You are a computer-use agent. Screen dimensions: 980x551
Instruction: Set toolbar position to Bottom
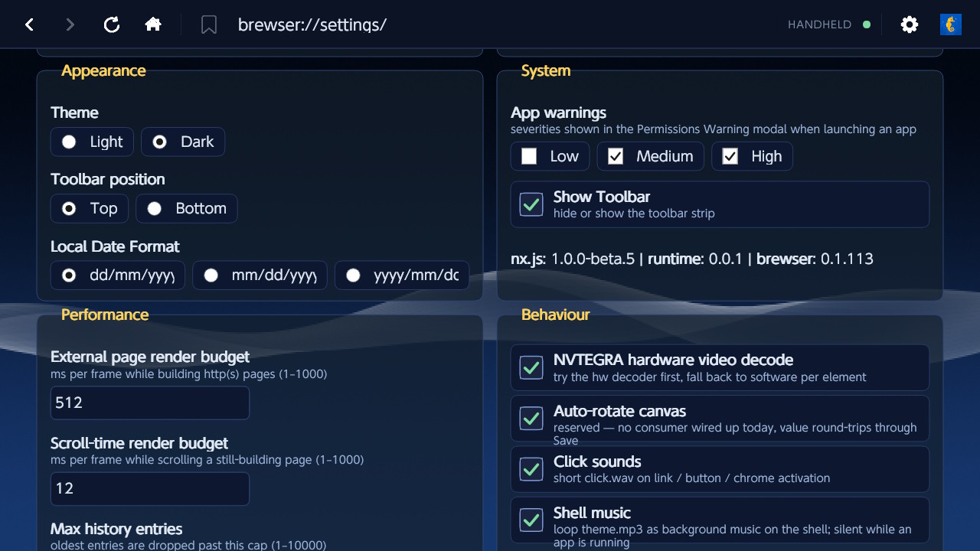point(187,208)
